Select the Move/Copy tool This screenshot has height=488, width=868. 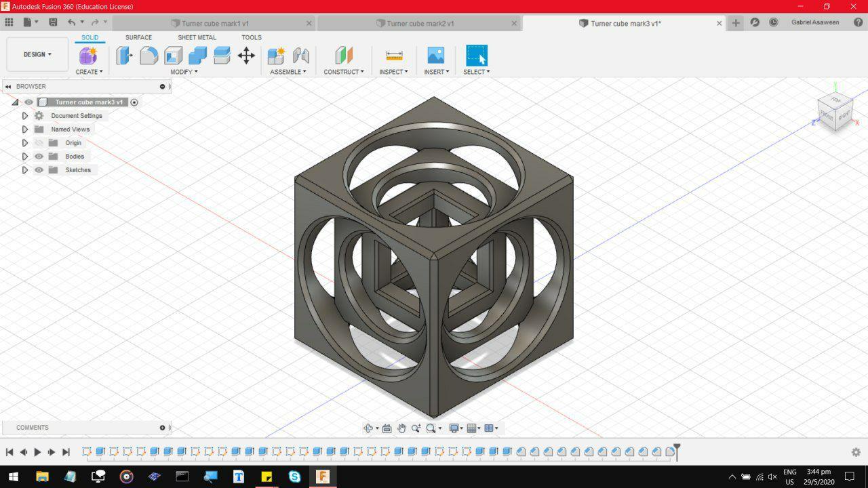click(246, 56)
